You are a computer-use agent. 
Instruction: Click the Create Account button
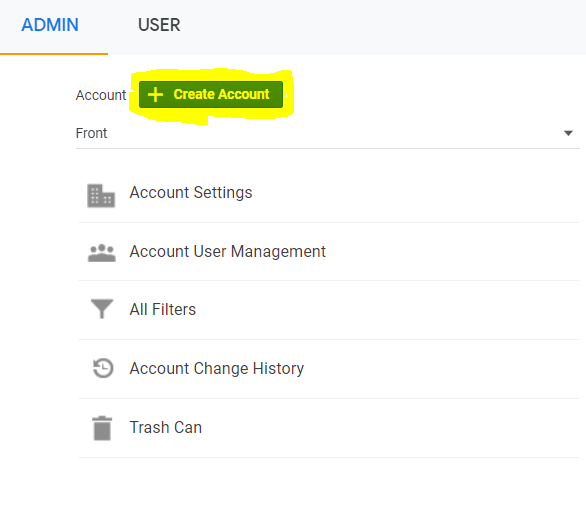click(211, 95)
